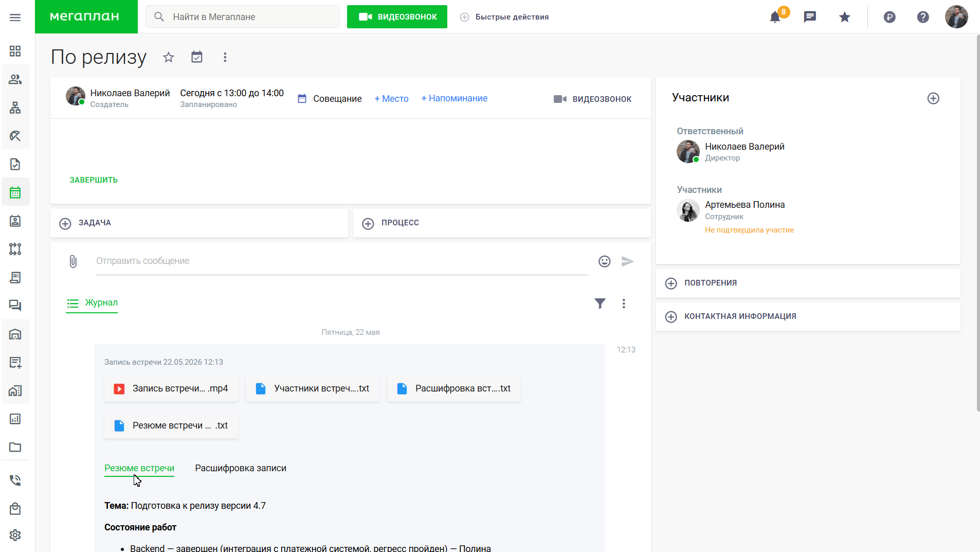980x552 pixels.
Task: Open the journal three-dot options menu
Action: coord(624,304)
